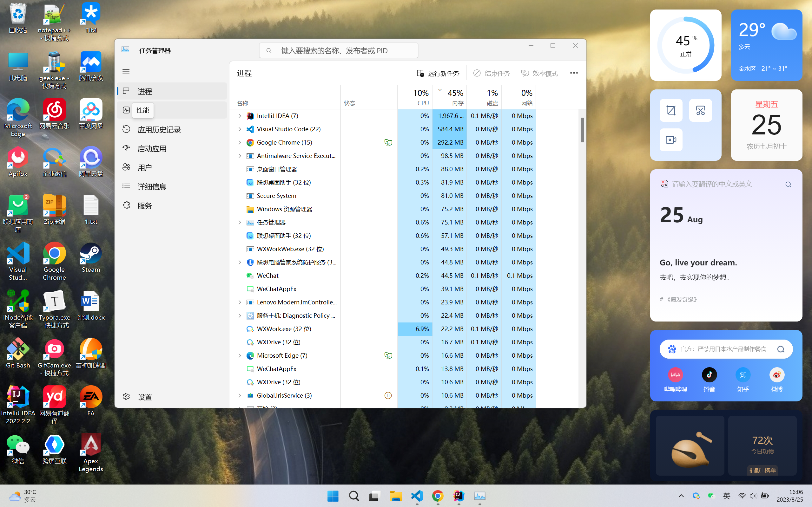This screenshot has height=507, width=812.
Task: Select the 评测.docx file on desktop
Action: pyautogui.click(x=91, y=305)
